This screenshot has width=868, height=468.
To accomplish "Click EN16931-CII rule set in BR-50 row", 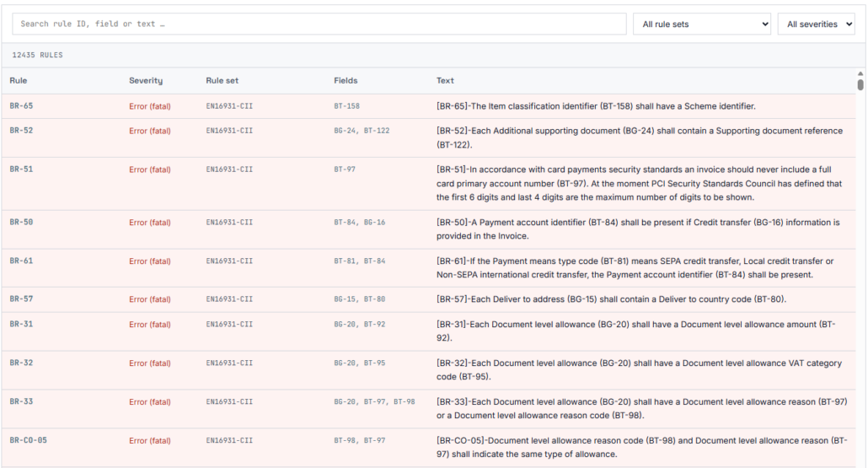I will point(229,222).
